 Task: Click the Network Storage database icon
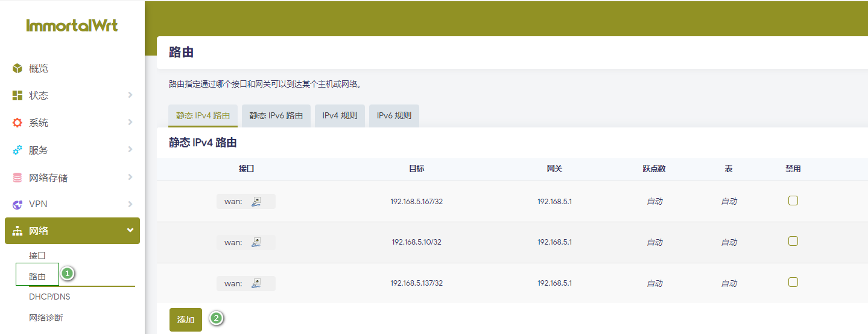(x=17, y=178)
